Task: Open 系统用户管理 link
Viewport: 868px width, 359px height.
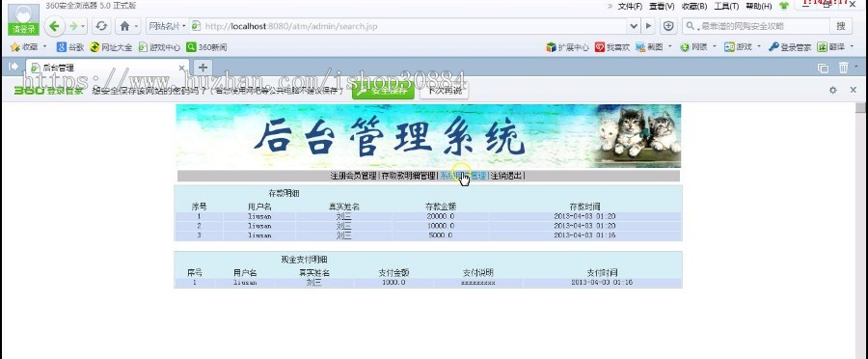Action: click(x=463, y=176)
